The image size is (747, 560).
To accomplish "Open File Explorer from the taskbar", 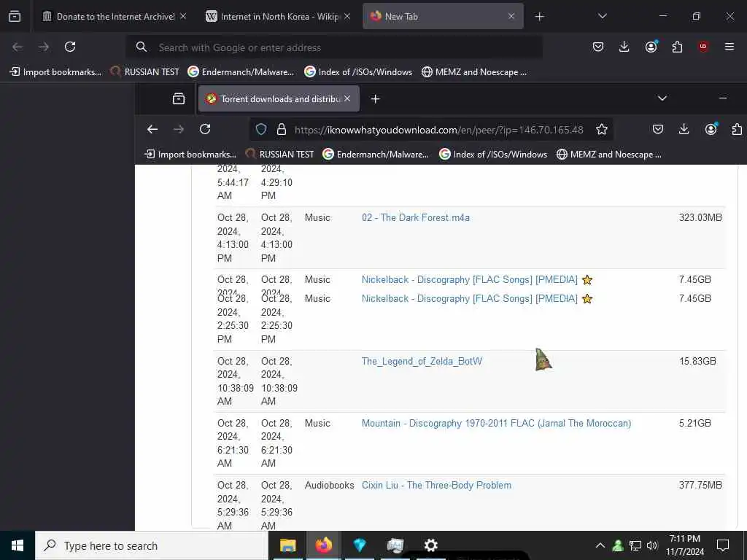I will 287,545.
